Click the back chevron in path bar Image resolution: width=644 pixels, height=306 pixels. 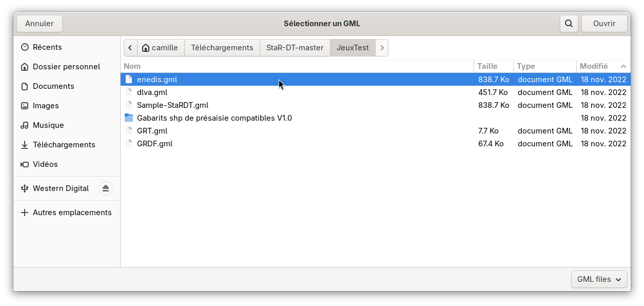130,48
